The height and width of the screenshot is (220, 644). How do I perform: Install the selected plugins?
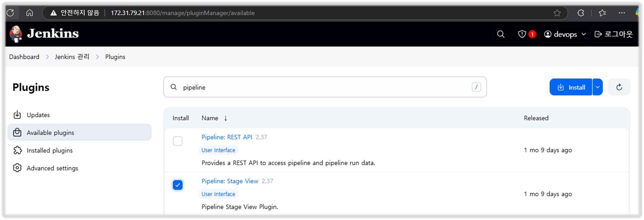pyautogui.click(x=571, y=87)
